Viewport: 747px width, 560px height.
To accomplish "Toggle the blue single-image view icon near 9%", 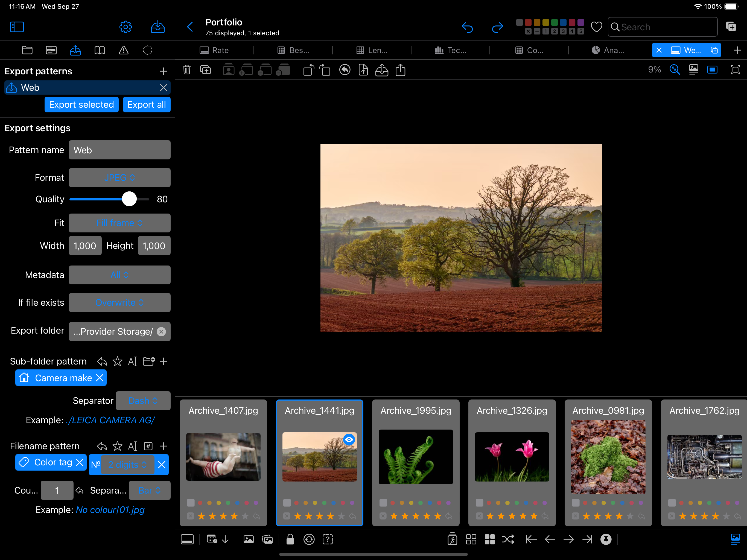I will click(x=712, y=69).
